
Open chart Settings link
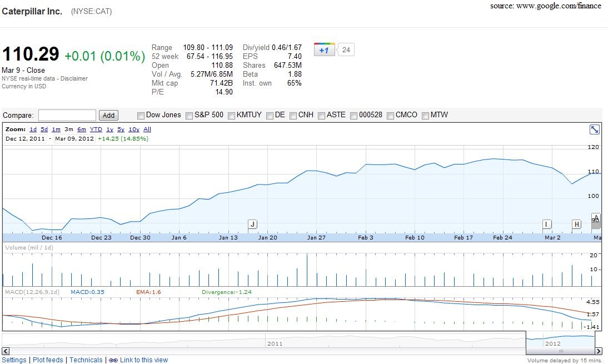14,360
